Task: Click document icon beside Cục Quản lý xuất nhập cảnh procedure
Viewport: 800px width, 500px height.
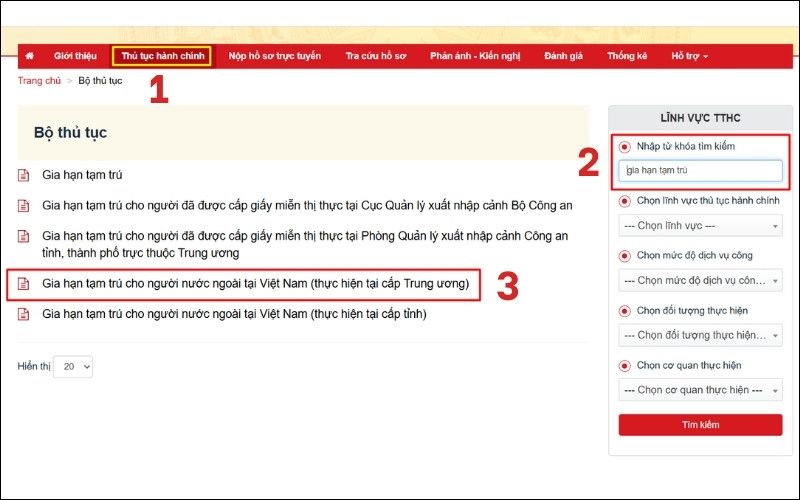Action: pyautogui.click(x=24, y=206)
